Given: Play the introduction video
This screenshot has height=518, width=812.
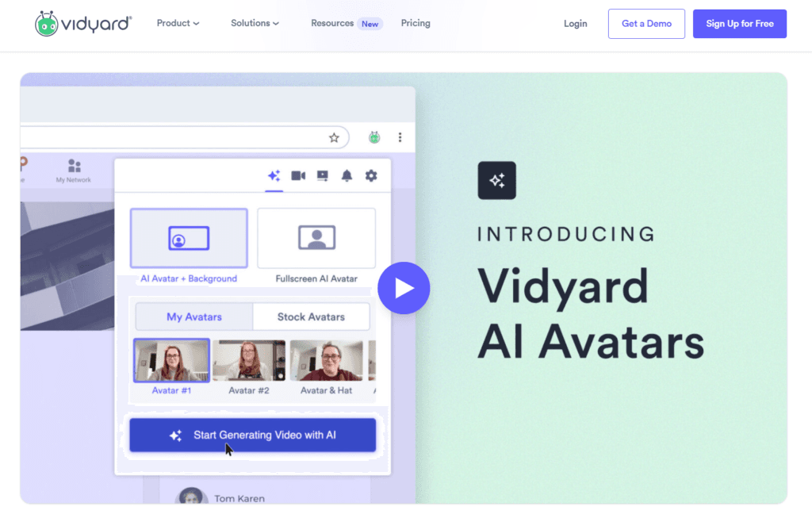Looking at the screenshot, I should click(x=404, y=288).
